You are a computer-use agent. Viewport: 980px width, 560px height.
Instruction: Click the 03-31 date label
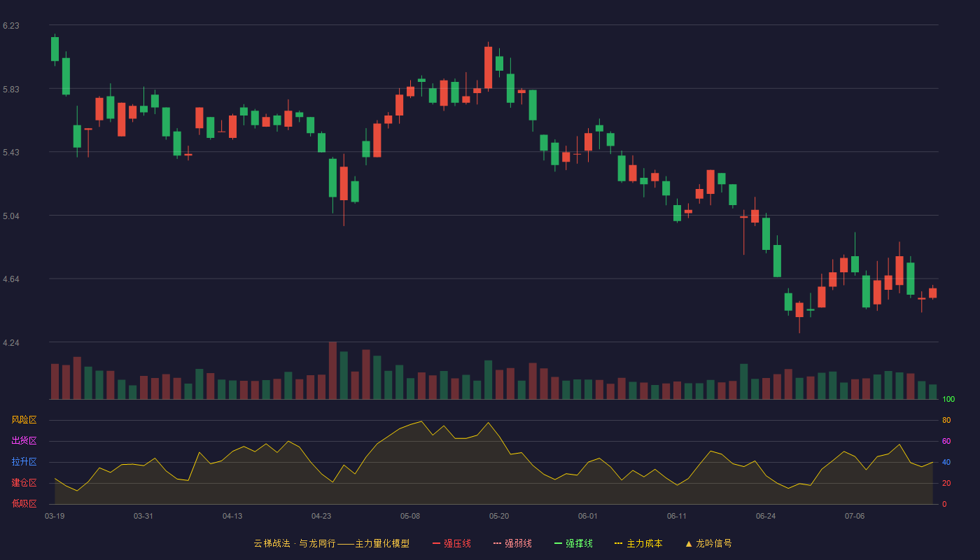click(143, 516)
